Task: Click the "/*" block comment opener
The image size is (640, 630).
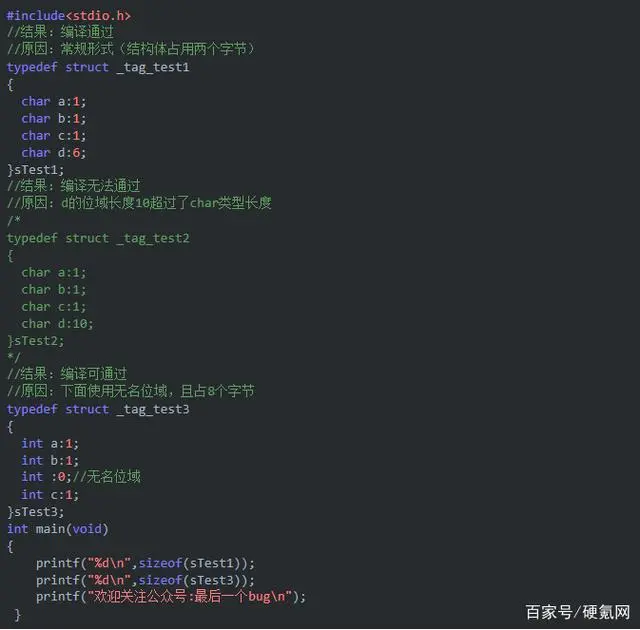Action: (x=13, y=220)
